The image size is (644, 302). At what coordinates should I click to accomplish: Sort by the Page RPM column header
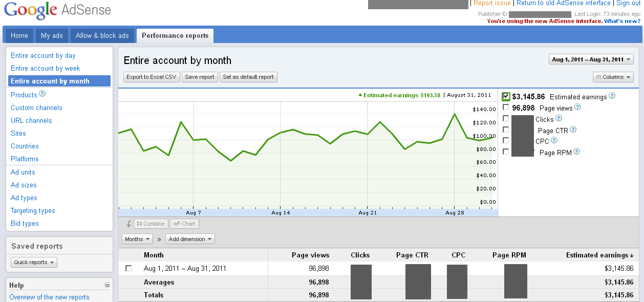509,255
